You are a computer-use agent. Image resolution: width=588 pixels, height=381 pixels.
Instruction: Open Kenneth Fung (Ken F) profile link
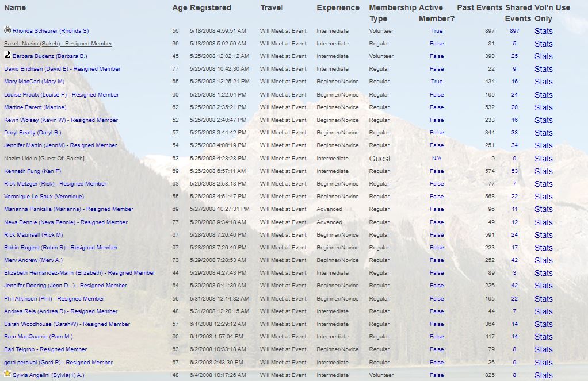(32, 171)
